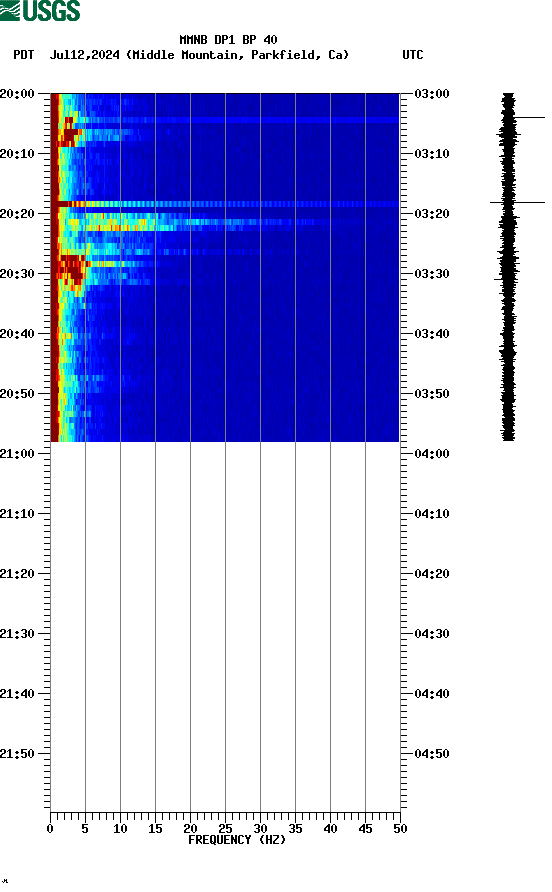Click the PDT timezone label
Viewport: 552px width, 892px height.
[x=24, y=55]
